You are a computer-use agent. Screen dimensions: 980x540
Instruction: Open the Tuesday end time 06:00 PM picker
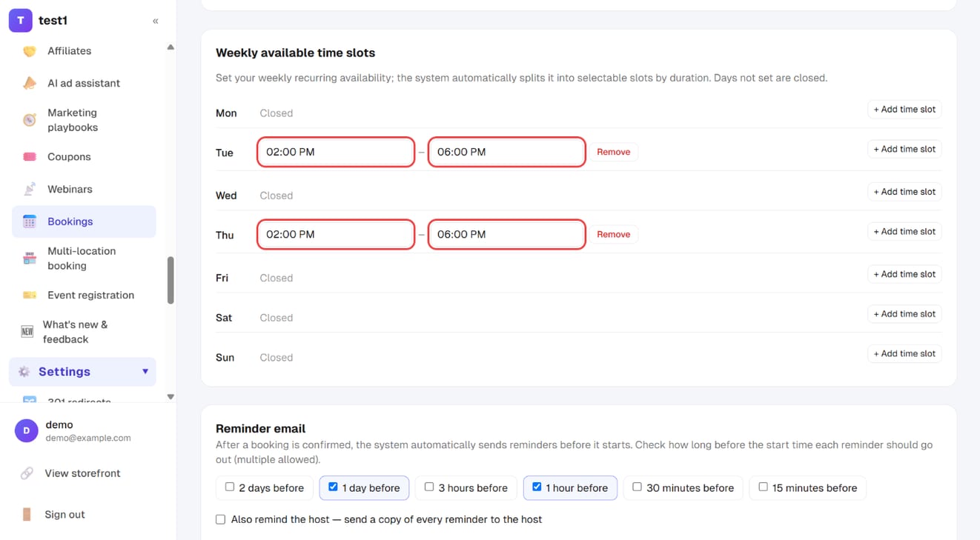pyautogui.click(x=507, y=152)
